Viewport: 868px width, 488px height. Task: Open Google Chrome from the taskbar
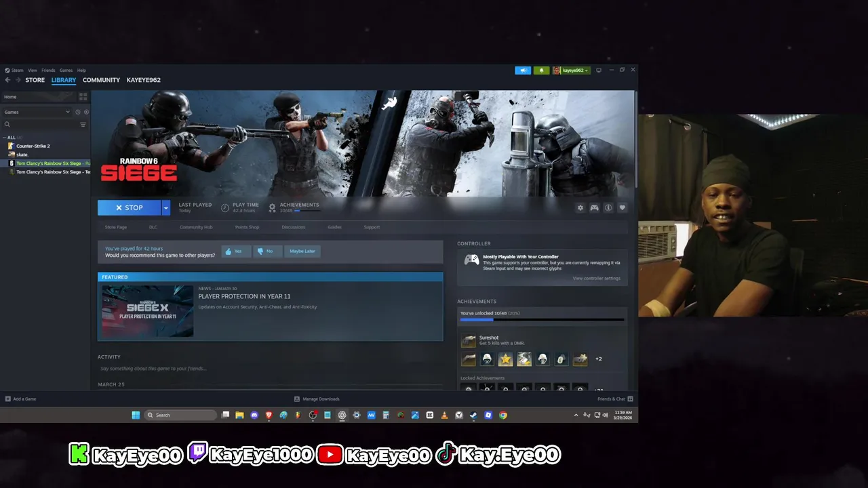pos(503,415)
